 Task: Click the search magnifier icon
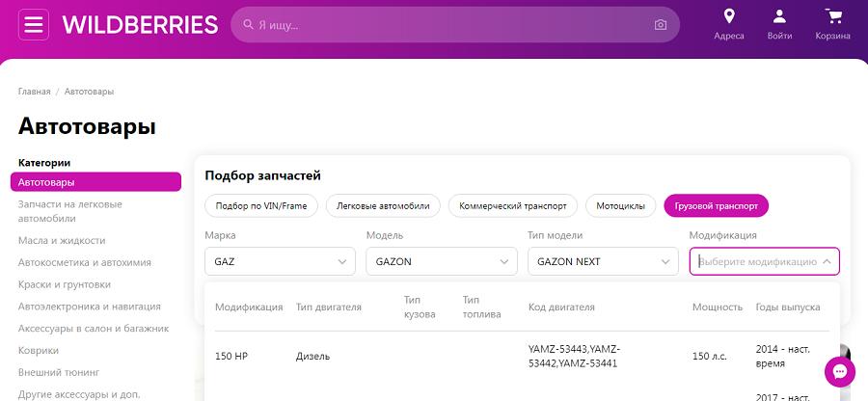(249, 25)
